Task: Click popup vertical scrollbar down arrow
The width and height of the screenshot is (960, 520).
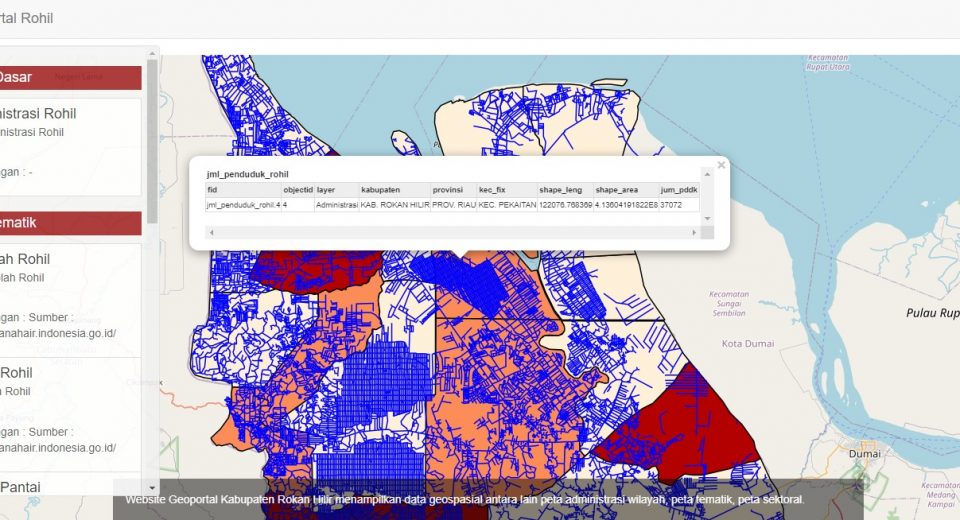Action: pos(707,219)
